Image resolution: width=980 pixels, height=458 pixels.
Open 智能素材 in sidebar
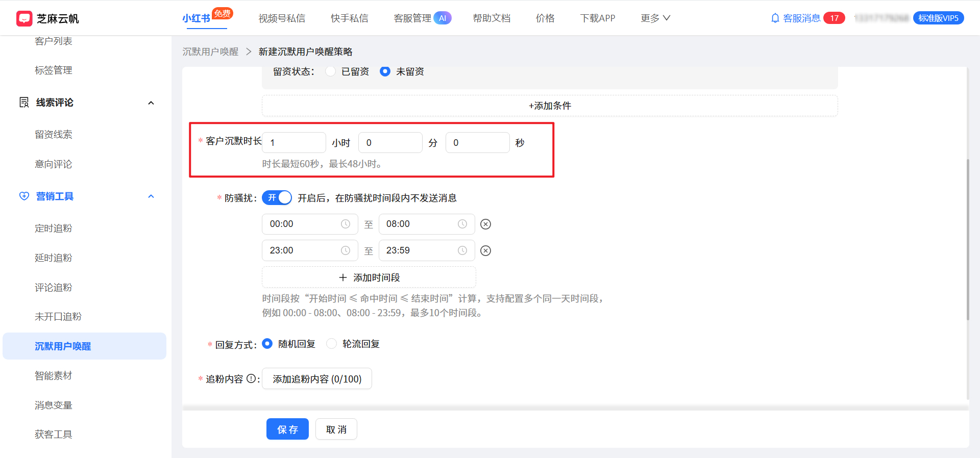click(54, 376)
